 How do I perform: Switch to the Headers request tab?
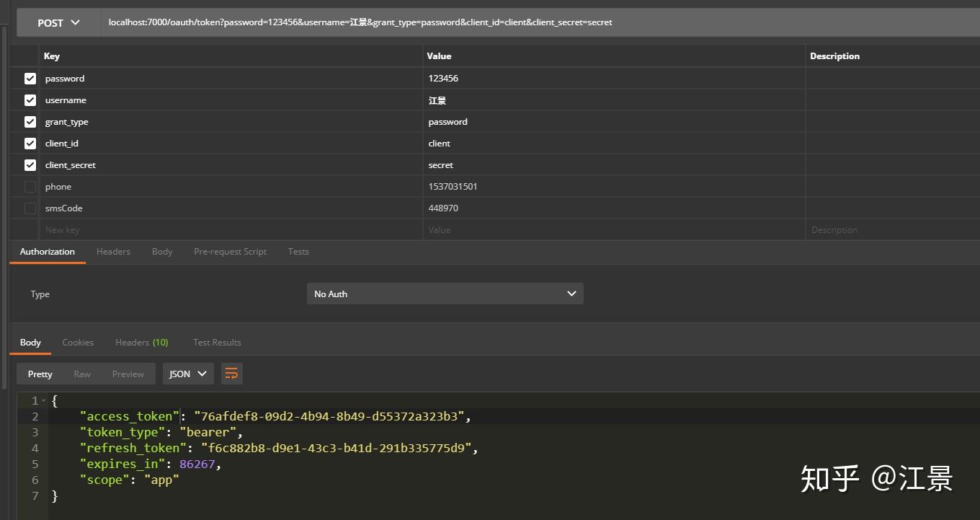point(113,251)
